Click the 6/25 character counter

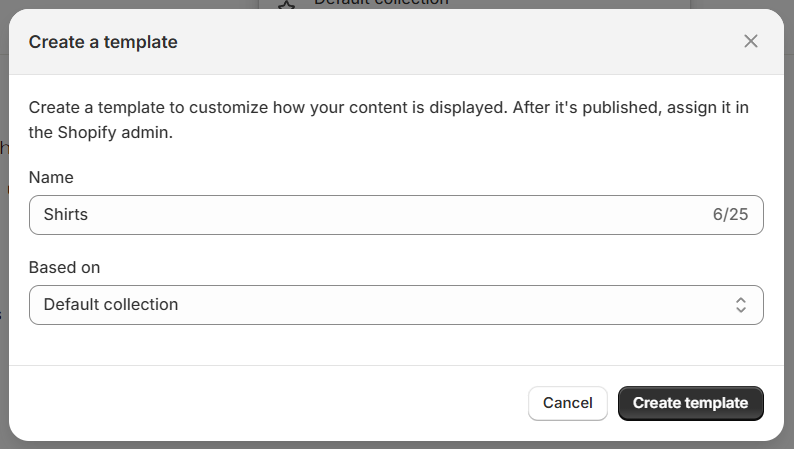(x=730, y=214)
